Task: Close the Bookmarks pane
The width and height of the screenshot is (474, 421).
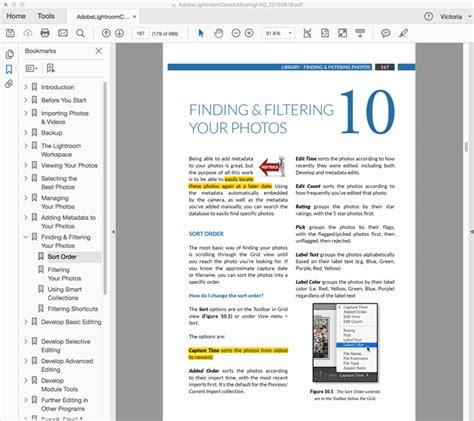Action: (x=99, y=51)
